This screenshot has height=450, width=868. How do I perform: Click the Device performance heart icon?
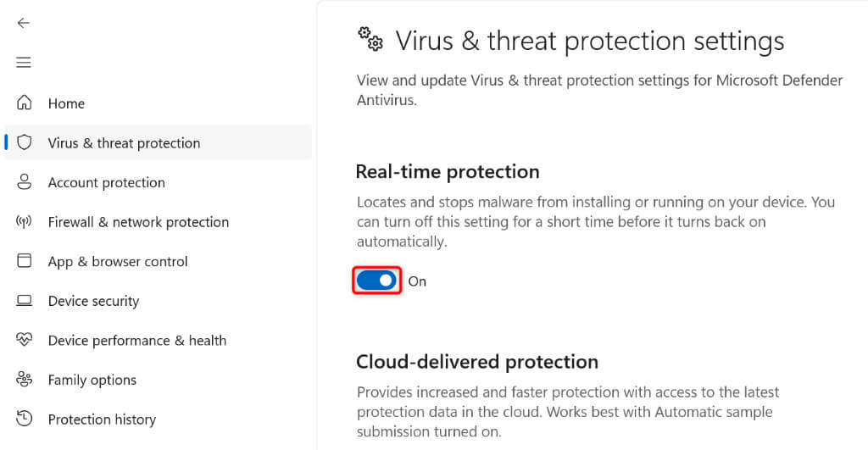[x=25, y=340]
